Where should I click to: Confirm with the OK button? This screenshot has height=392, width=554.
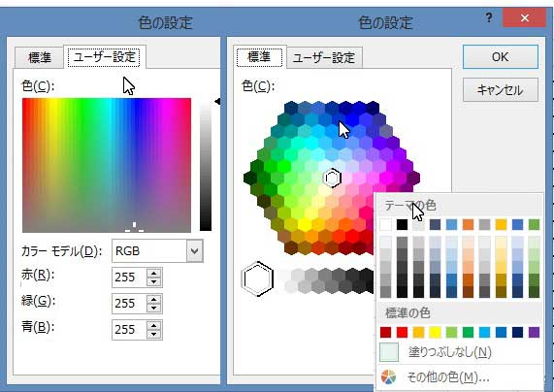pyautogui.click(x=501, y=56)
